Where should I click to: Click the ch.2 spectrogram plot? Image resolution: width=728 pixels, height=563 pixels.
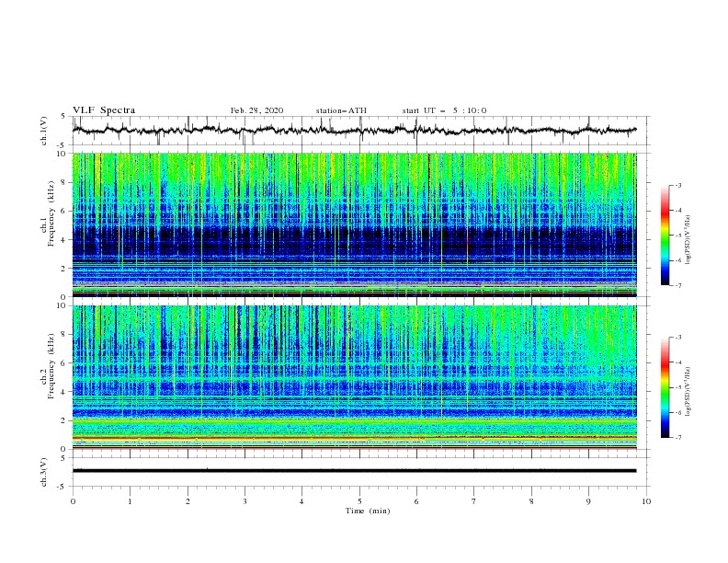coord(355,377)
